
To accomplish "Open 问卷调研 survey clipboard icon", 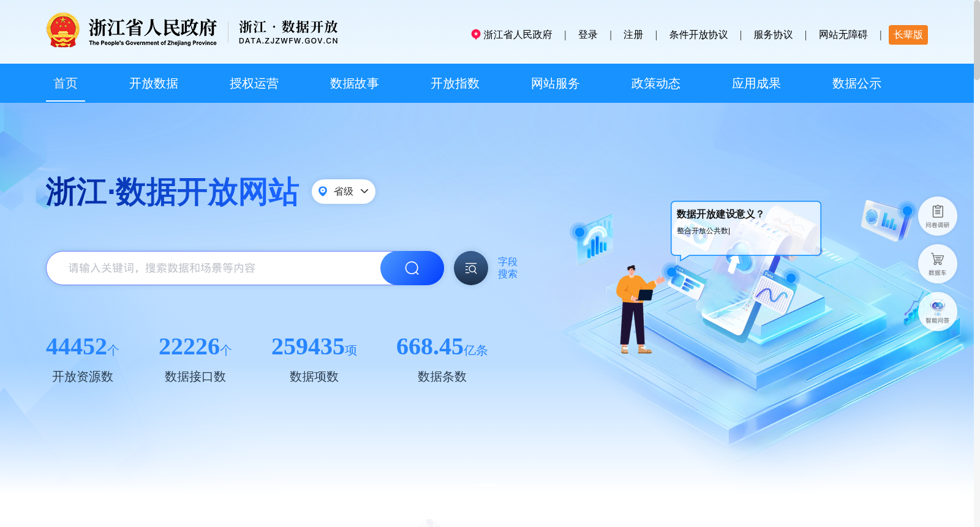I will point(938,216).
